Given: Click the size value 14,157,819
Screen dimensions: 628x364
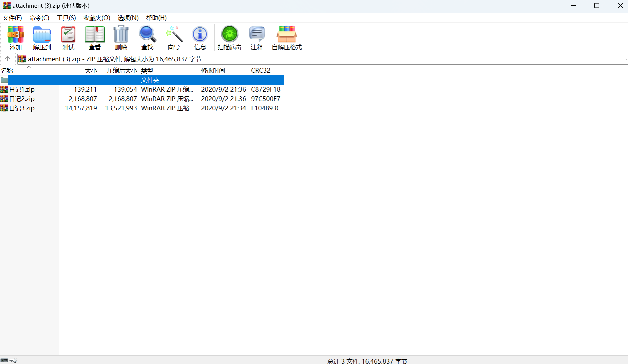Looking at the screenshot, I should [81, 108].
